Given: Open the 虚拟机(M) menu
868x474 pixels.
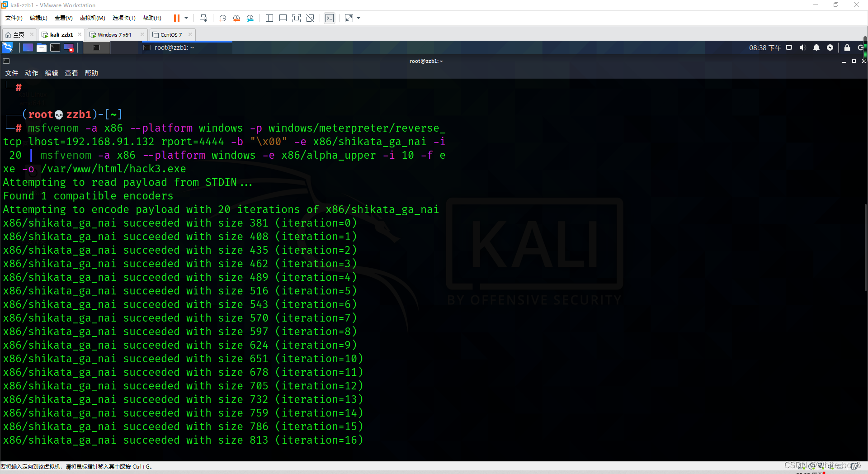Looking at the screenshot, I should (x=92, y=18).
